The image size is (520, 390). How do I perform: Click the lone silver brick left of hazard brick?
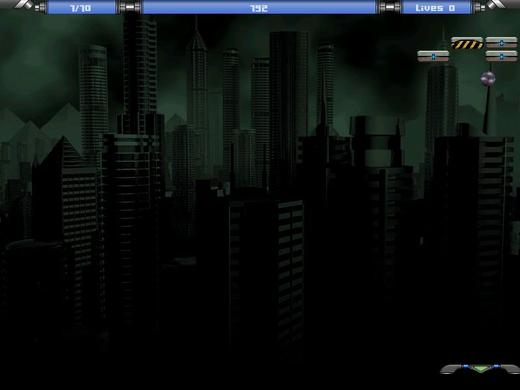(433, 56)
